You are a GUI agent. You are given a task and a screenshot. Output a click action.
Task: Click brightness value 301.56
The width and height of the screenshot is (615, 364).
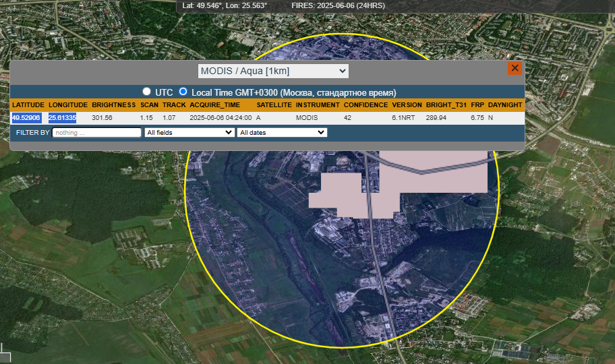pyautogui.click(x=102, y=118)
